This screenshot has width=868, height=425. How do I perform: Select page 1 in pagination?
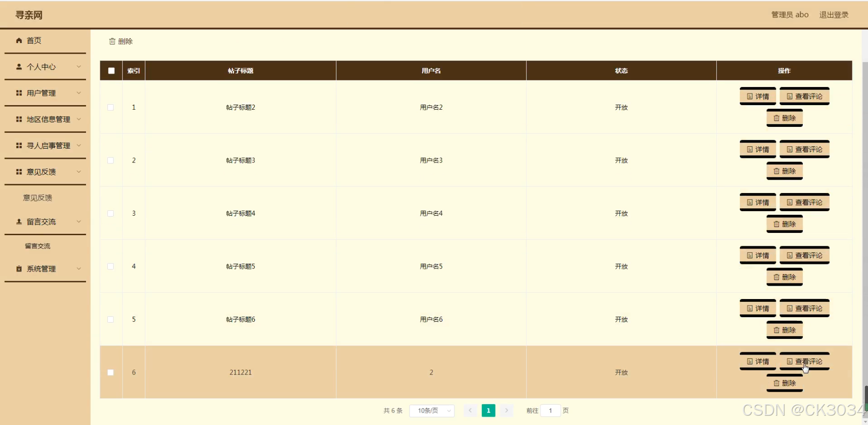tap(488, 411)
